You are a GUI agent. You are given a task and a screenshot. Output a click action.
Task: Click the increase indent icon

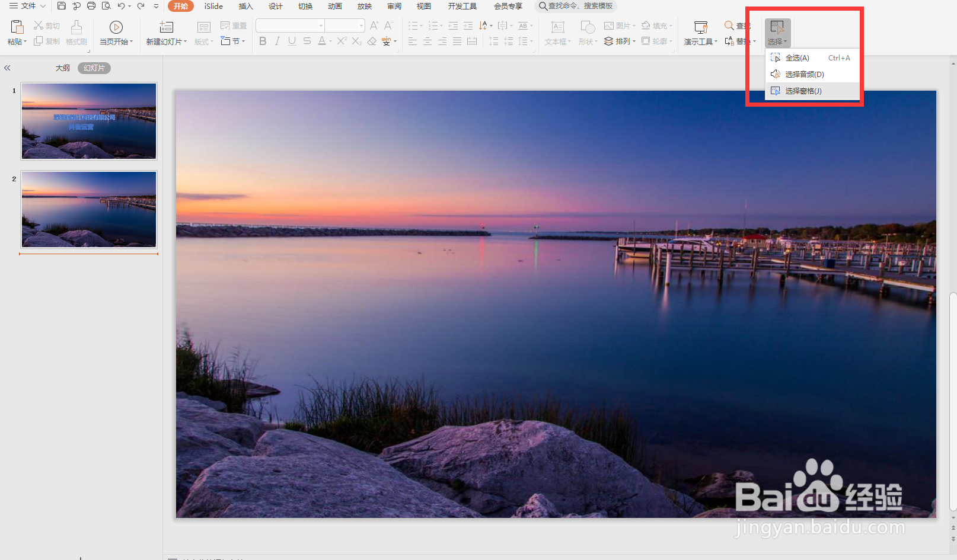[468, 25]
